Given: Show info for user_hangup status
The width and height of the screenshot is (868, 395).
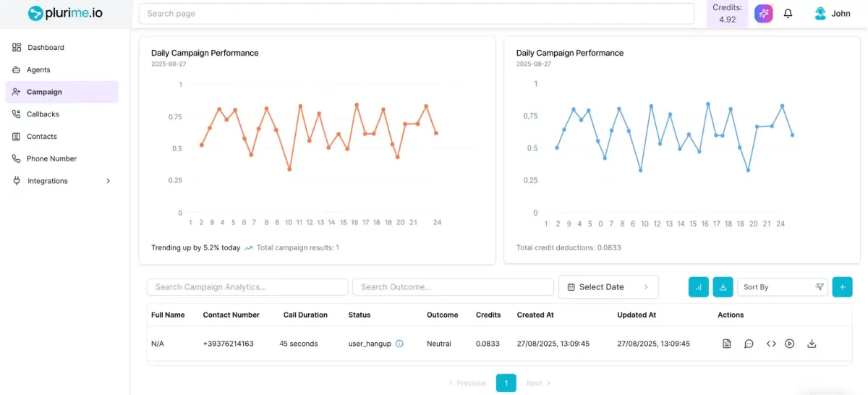Looking at the screenshot, I should [399, 344].
